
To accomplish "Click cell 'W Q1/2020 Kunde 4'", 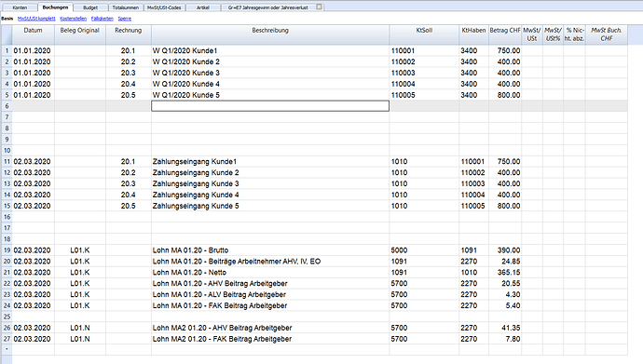I will click(x=270, y=84).
